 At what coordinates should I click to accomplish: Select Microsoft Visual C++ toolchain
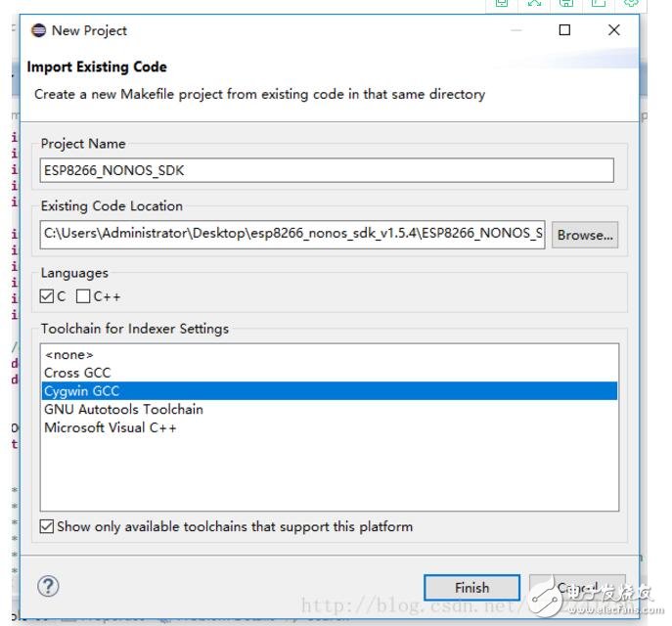[110, 427]
